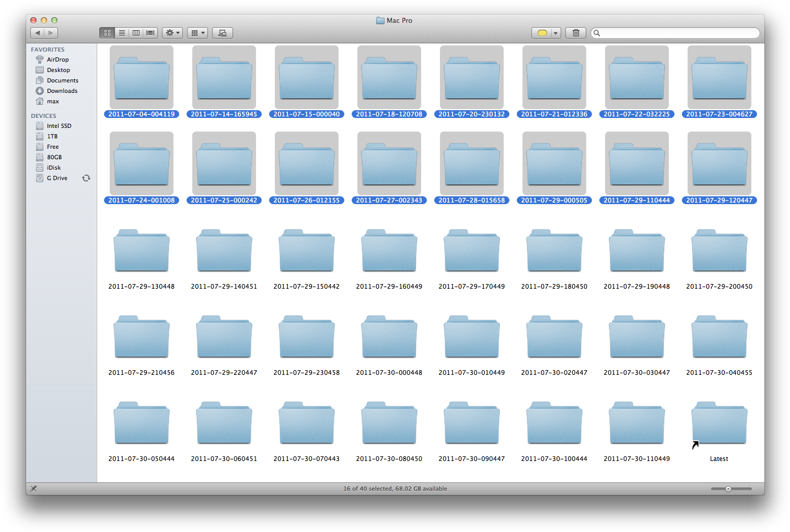Click the 2011-07-30-020447 folder name label

click(554, 373)
